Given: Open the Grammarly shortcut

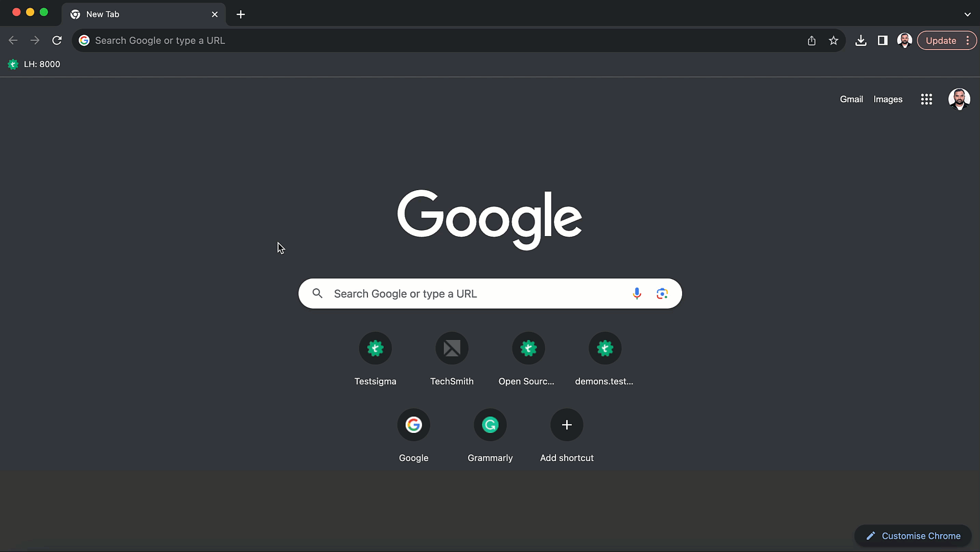Looking at the screenshot, I should click(490, 436).
